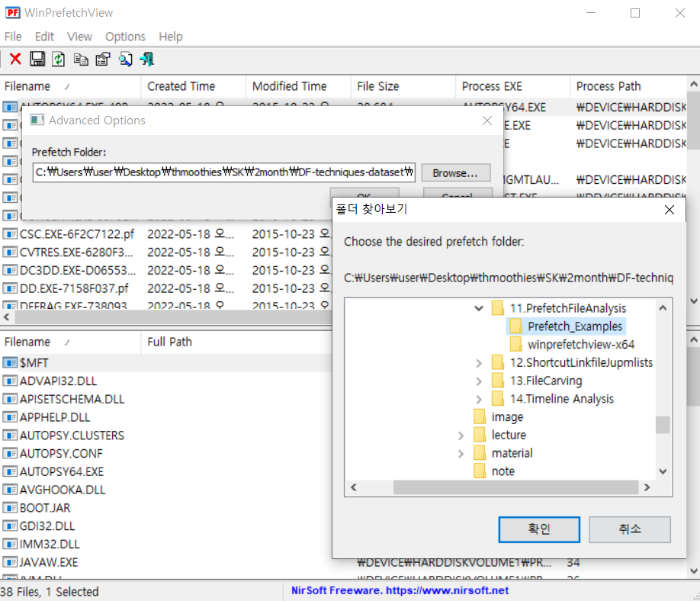Open the Edit menu
The image size is (700, 601).
tap(44, 37)
